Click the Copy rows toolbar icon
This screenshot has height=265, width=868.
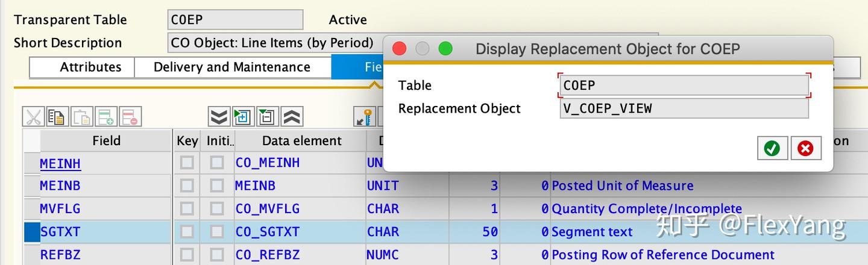(x=58, y=116)
